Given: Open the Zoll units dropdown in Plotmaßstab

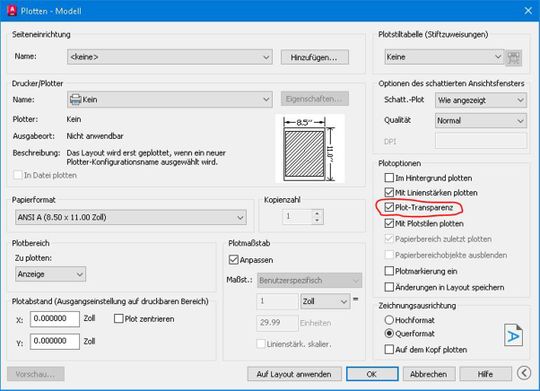Looking at the screenshot, I should 325,301.
